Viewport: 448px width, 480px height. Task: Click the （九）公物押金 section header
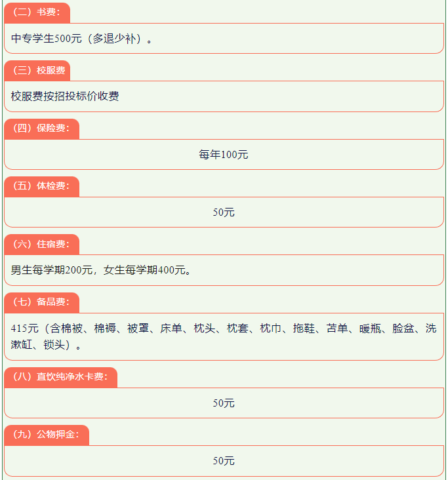[47, 435]
